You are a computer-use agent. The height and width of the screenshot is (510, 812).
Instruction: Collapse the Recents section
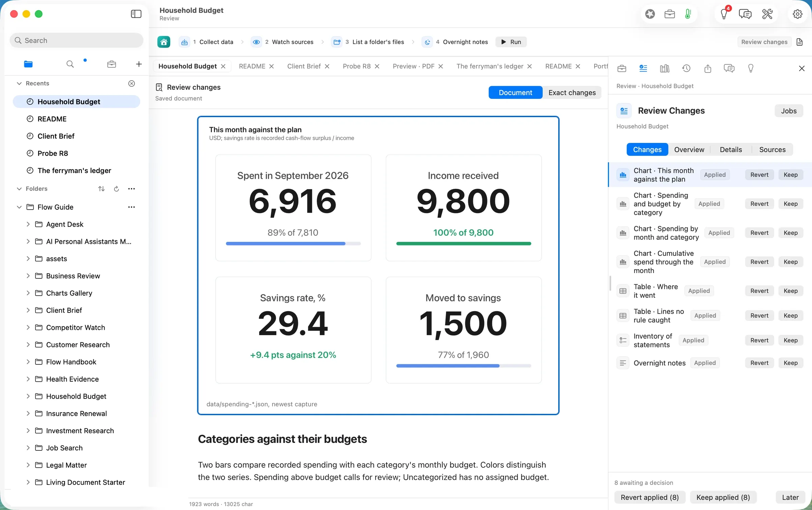click(19, 83)
